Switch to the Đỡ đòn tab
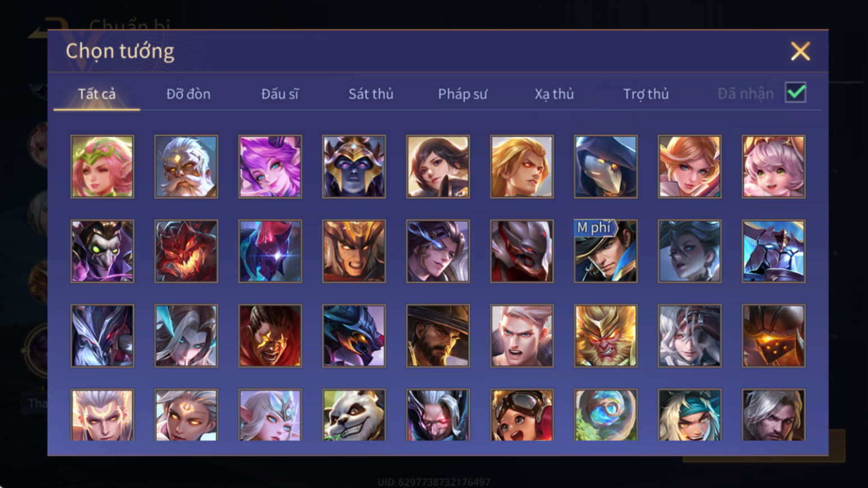Viewport: 868px width, 488px height. [x=188, y=94]
